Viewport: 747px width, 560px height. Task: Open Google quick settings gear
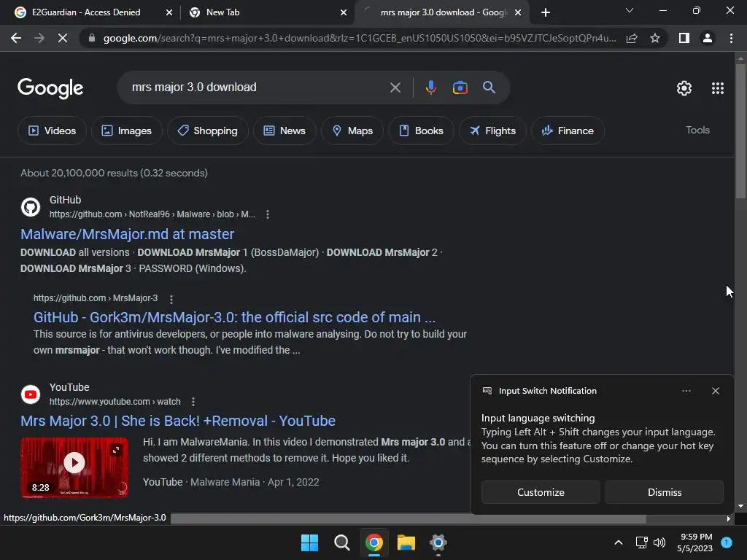point(684,88)
